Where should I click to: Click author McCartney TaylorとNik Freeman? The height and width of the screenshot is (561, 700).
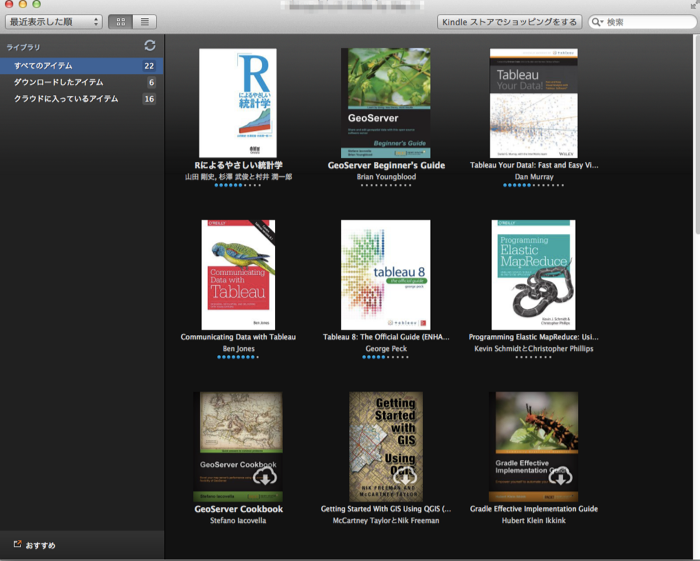386,520
